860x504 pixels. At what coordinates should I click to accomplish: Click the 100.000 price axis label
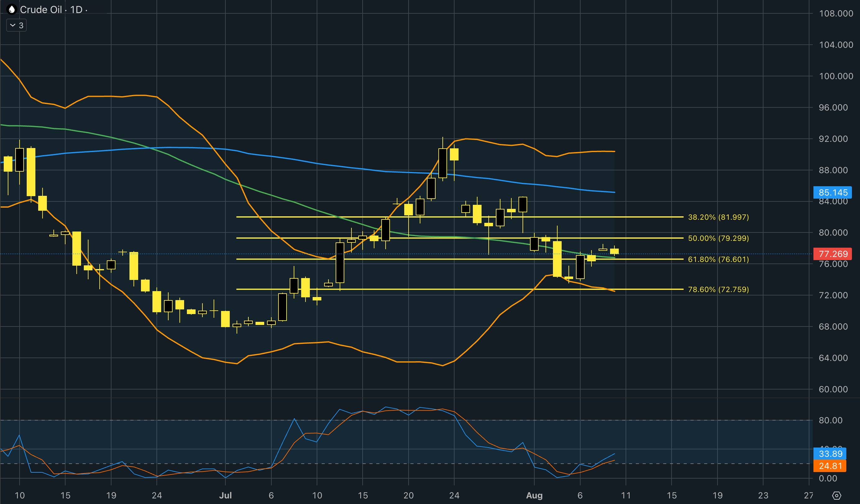pyautogui.click(x=836, y=76)
